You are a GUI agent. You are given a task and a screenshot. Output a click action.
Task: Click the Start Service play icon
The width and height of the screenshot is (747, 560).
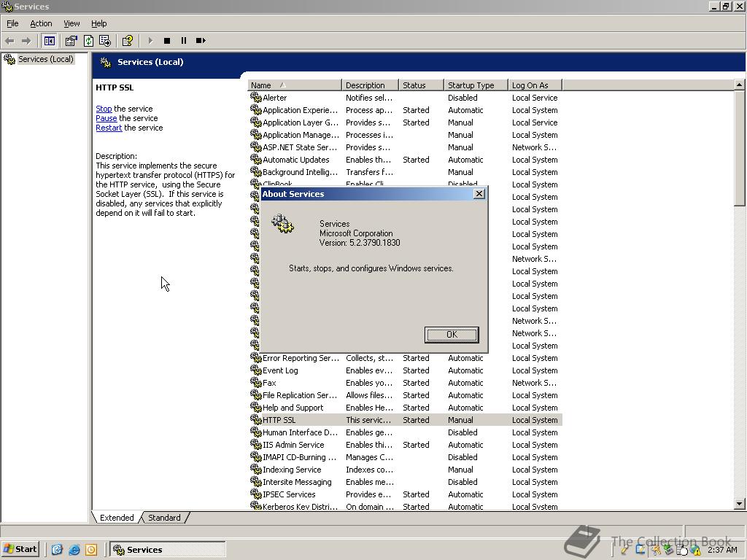[x=150, y=41]
